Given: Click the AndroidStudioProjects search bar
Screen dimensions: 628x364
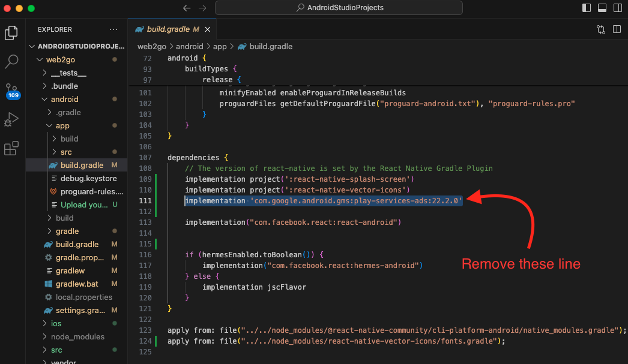Looking at the screenshot, I should click(x=339, y=8).
